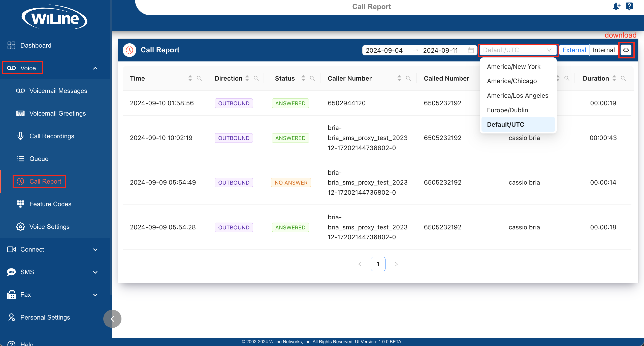The image size is (644, 346).
Task: Click the Call Report clock icon in header
Action: click(x=130, y=50)
